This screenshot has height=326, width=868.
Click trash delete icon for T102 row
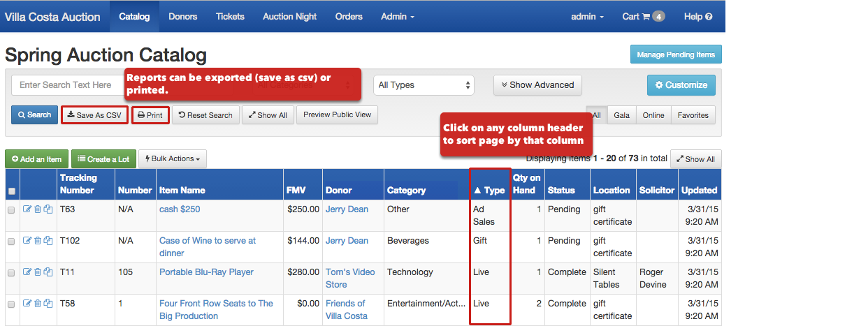pos(38,241)
